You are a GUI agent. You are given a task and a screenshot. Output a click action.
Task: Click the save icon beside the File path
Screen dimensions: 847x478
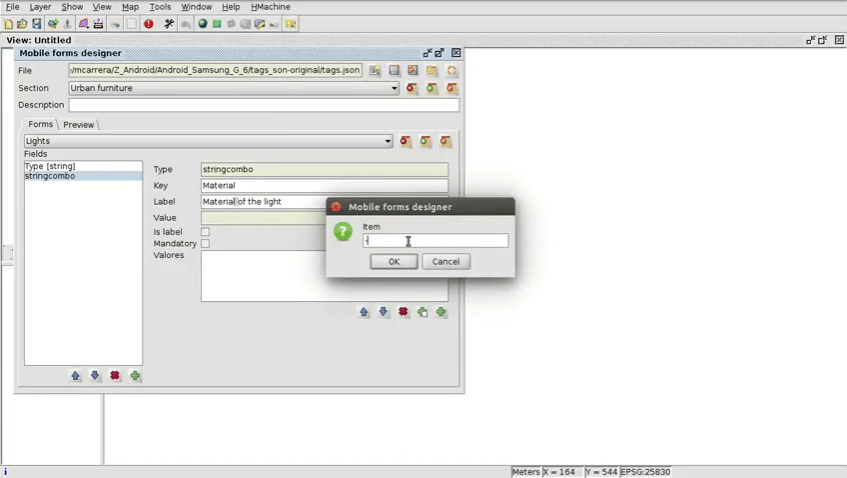[394, 71]
